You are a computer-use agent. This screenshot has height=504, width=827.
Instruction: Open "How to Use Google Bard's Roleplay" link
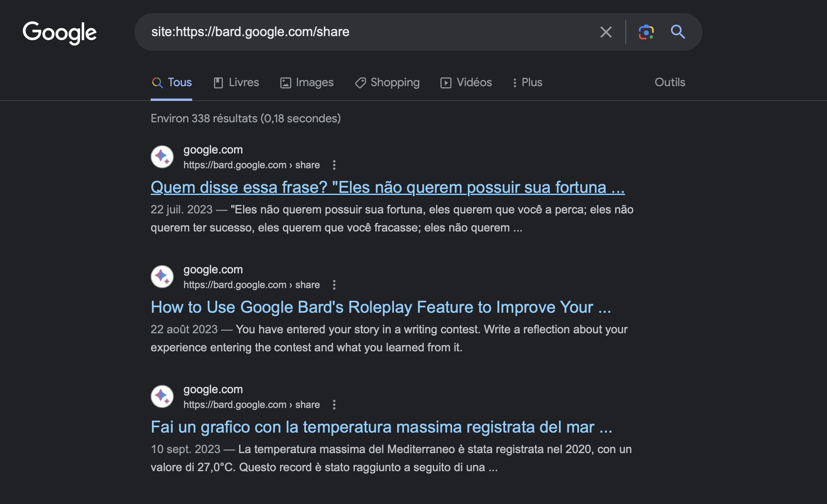pyautogui.click(x=381, y=307)
